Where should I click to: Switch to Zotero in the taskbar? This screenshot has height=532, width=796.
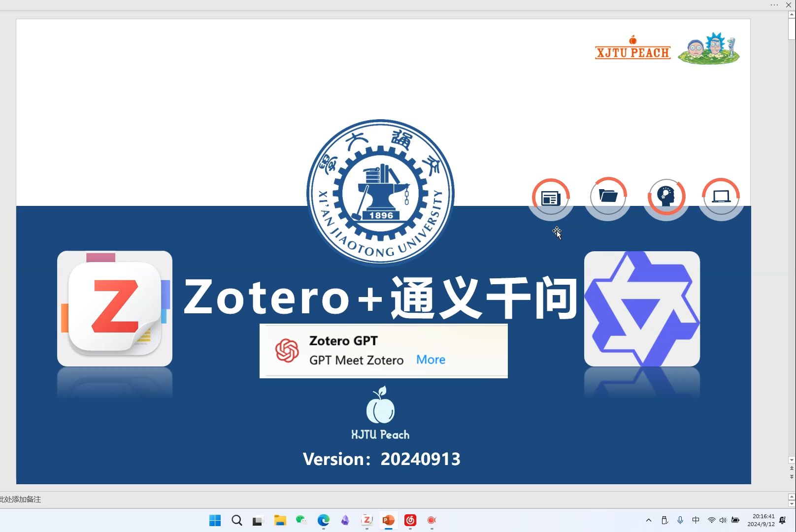pos(367,520)
